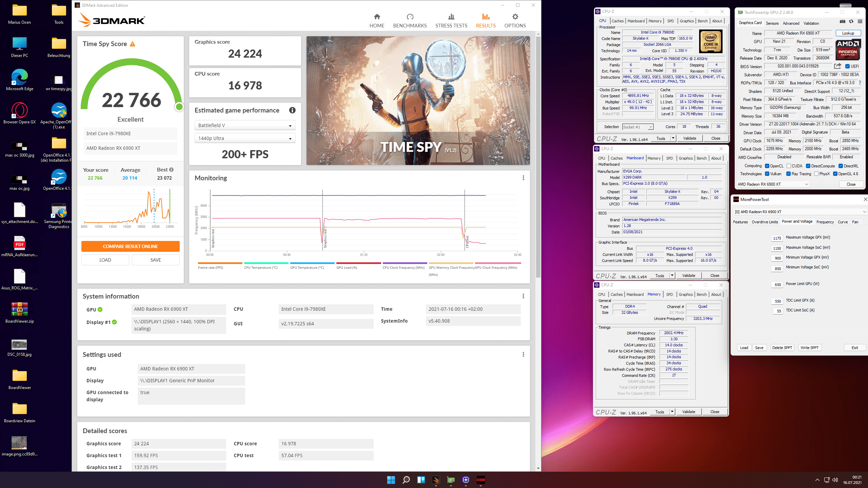Open the Settings used three-dot menu

point(523,354)
